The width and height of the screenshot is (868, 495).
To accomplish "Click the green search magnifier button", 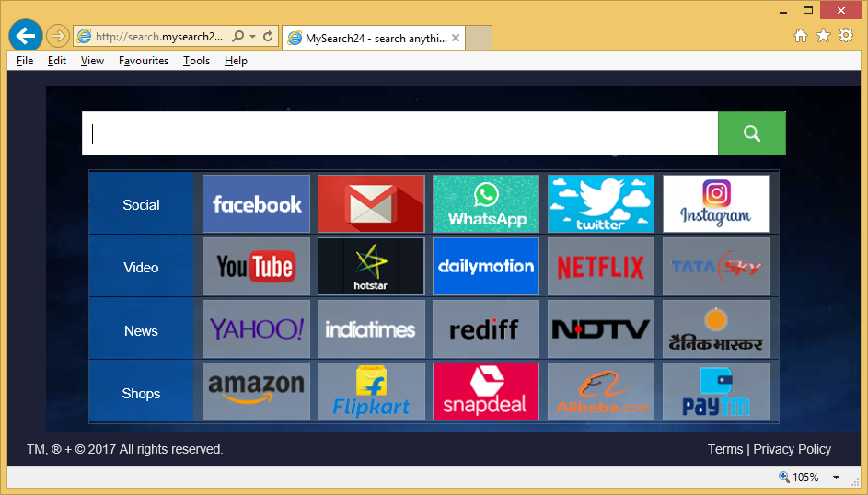I will (752, 133).
